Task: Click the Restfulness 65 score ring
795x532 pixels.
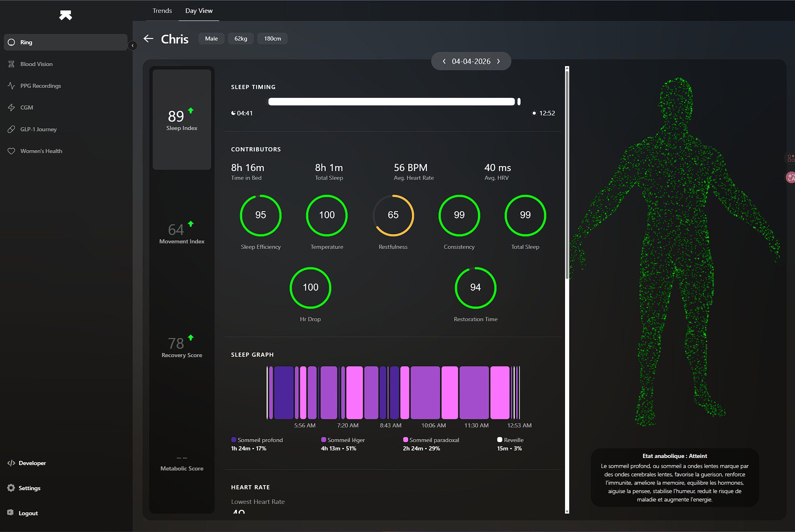Action: (x=393, y=215)
